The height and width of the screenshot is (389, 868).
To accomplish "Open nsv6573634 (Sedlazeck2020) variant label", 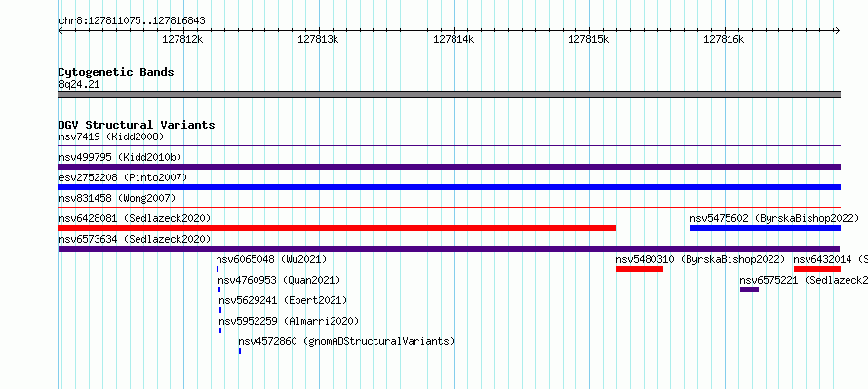I will [135, 239].
